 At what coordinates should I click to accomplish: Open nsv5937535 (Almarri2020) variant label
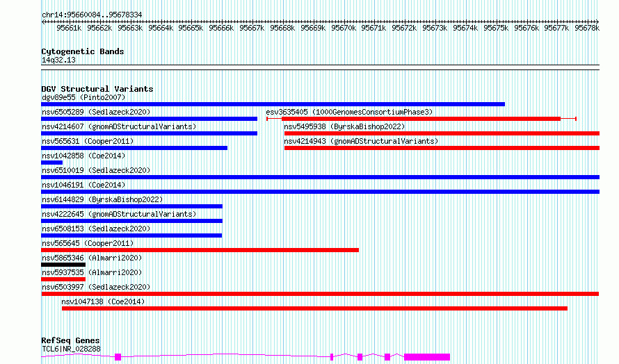pos(92,272)
